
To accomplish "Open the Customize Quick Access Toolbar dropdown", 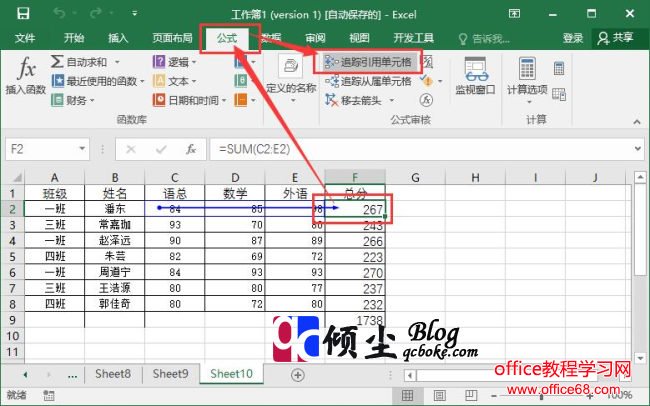I will (134, 14).
